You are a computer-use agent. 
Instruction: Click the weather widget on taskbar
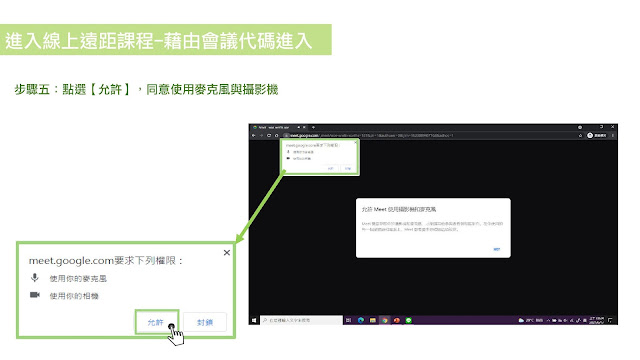[x=531, y=320]
